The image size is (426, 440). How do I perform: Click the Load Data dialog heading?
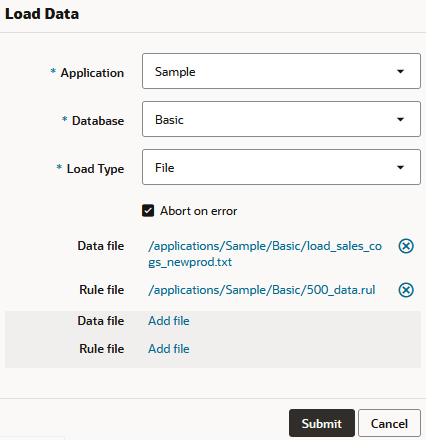(42, 14)
